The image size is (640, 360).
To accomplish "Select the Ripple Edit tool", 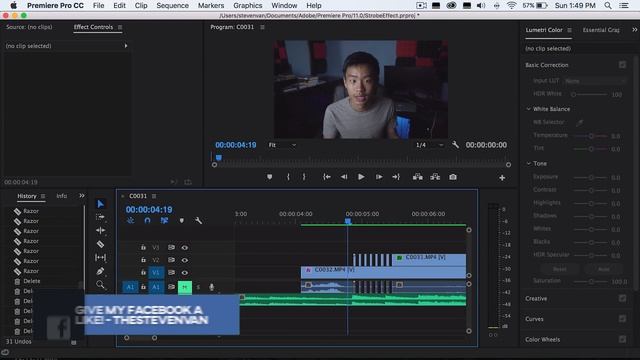I will [100, 231].
